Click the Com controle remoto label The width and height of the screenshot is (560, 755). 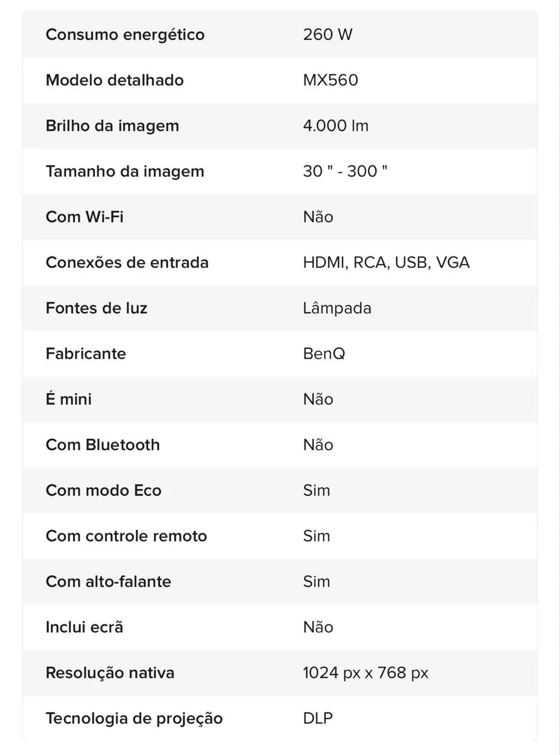pyautogui.click(x=126, y=536)
